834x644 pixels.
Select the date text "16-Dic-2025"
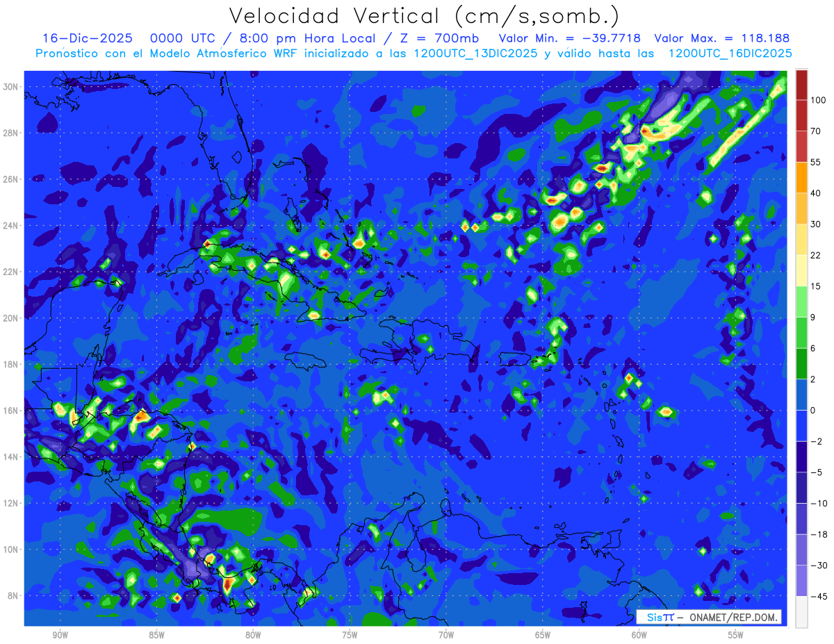point(87,38)
